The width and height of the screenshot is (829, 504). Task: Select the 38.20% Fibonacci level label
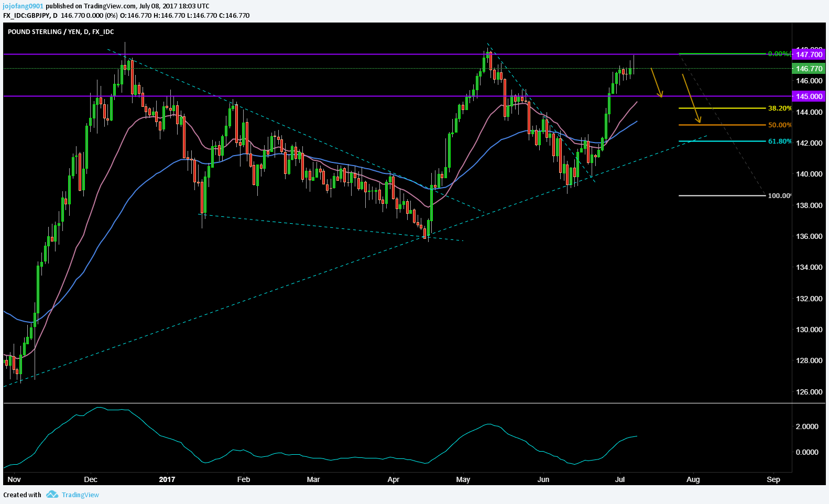pyautogui.click(x=780, y=108)
